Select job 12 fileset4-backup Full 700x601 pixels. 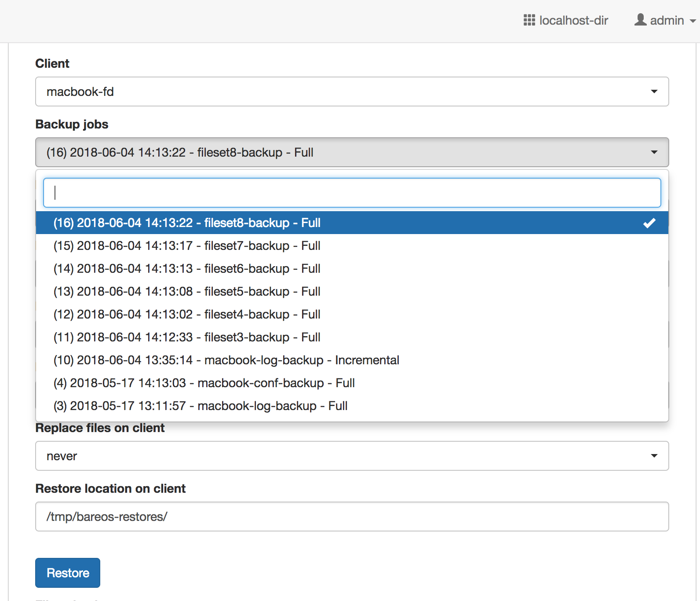187,315
